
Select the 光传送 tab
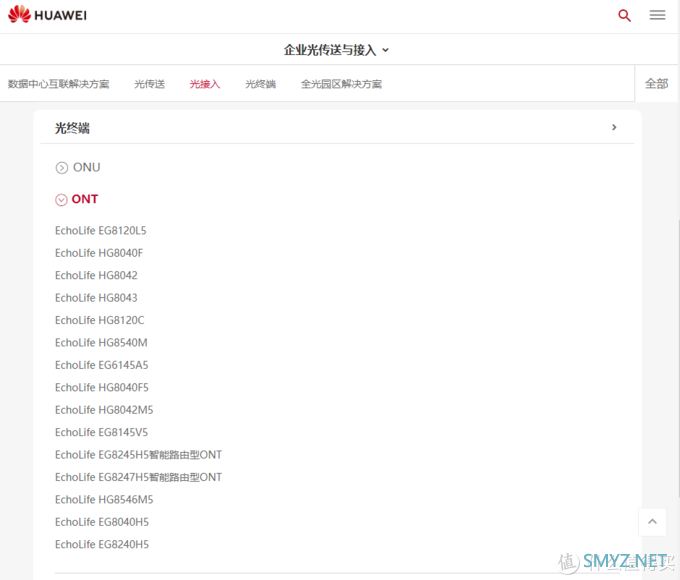[150, 84]
